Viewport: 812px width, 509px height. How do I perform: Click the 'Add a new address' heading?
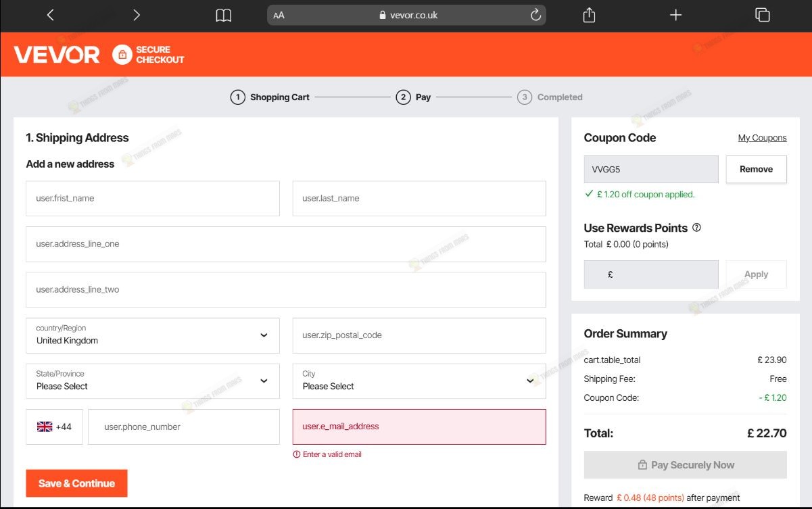coord(70,164)
